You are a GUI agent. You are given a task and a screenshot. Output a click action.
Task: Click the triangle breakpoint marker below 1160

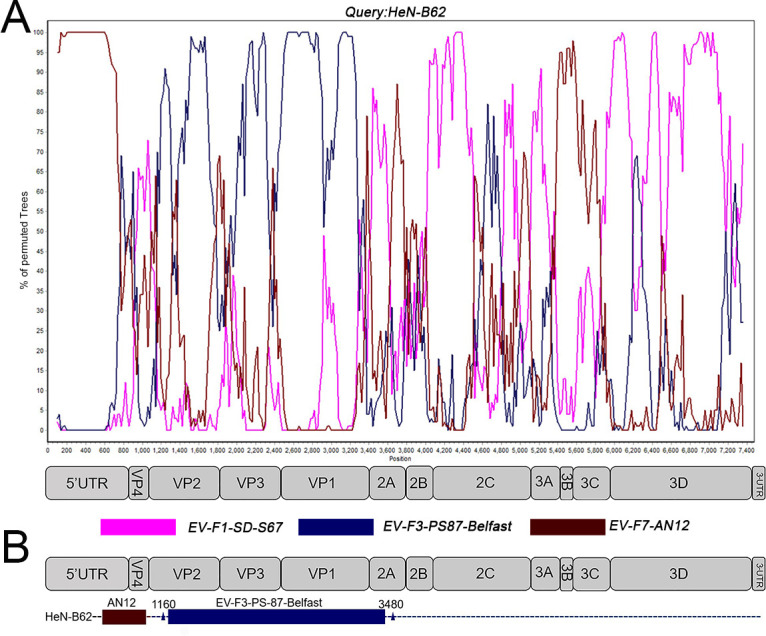pyautogui.click(x=163, y=617)
